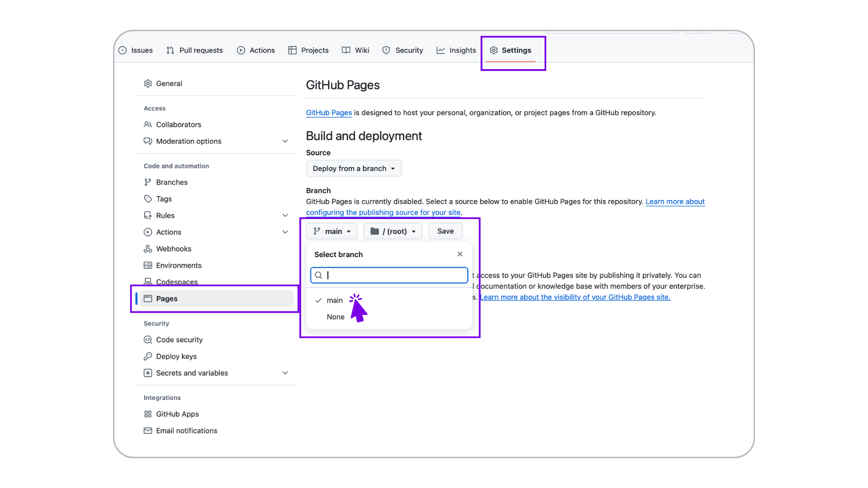
Task: Expand sidebar Actions section chevron
Action: [x=285, y=232]
